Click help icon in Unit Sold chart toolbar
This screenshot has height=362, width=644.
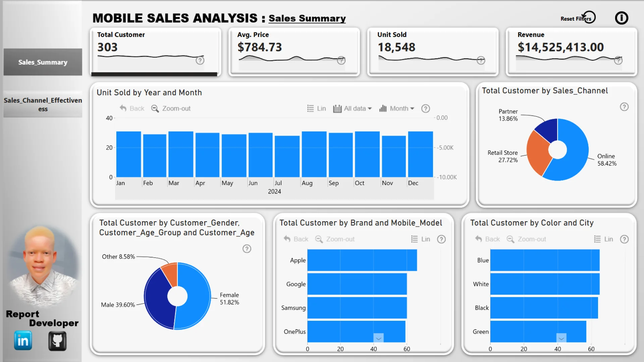tap(425, 109)
